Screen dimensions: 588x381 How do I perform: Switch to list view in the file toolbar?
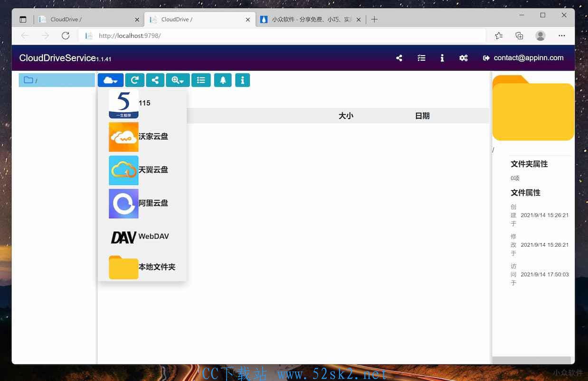coord(201,80)
